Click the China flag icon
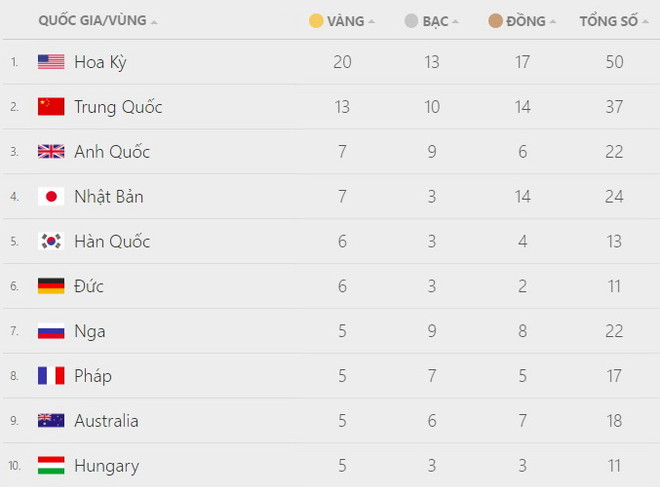Screen dimensions: 660x487 (51, 107)
